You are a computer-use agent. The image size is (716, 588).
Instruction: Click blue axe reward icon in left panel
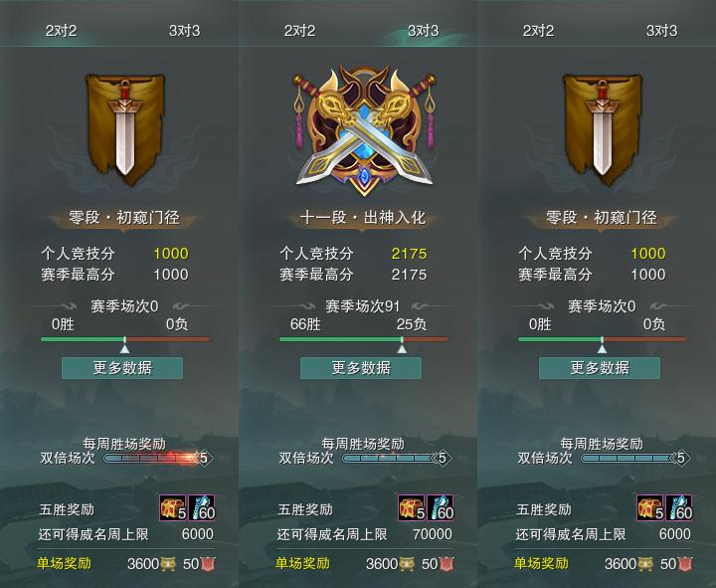(201, 507)
